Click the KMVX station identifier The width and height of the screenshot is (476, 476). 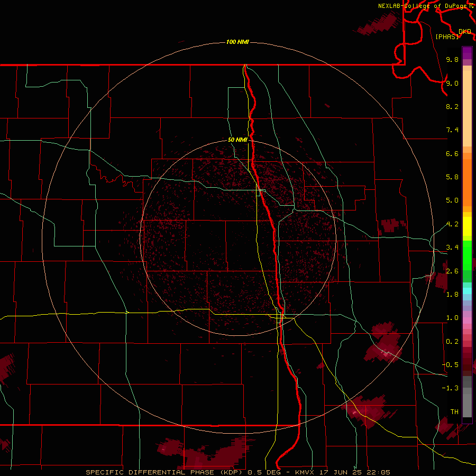pos(305,472)
